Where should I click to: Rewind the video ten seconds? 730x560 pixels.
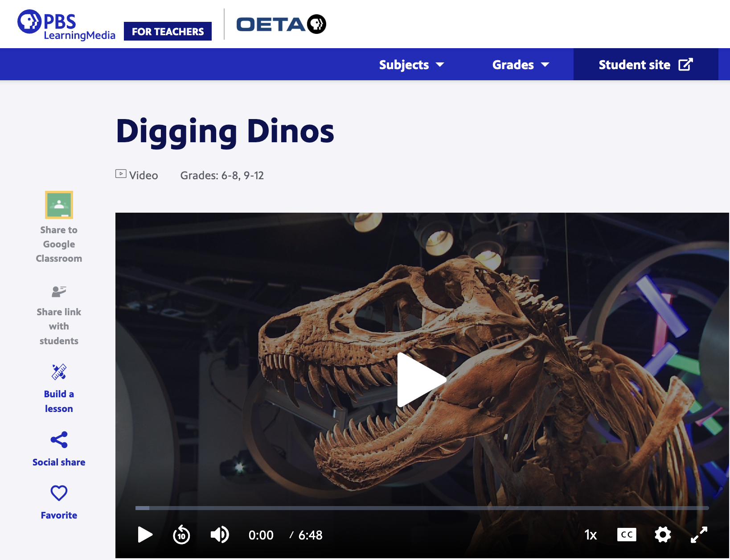point(181,535)
